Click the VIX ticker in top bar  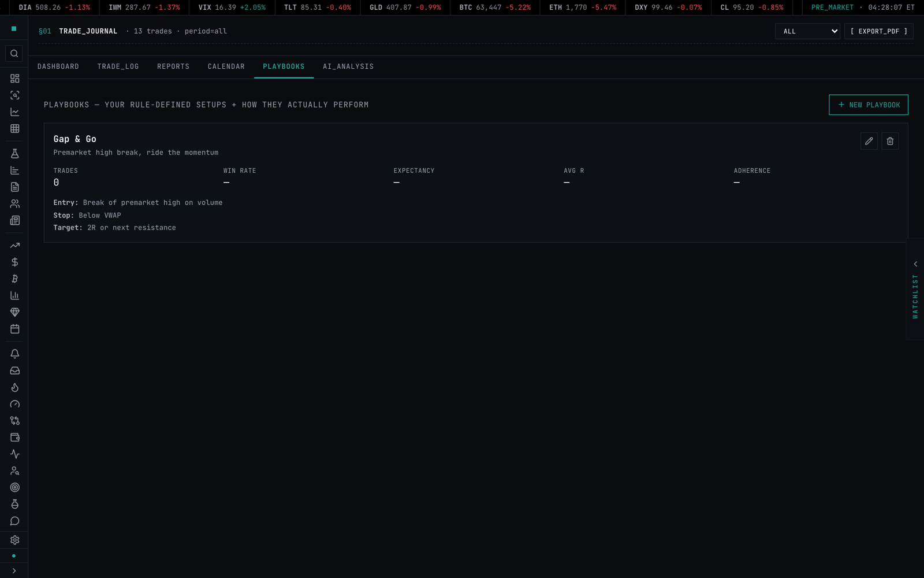tap(232, 8)
